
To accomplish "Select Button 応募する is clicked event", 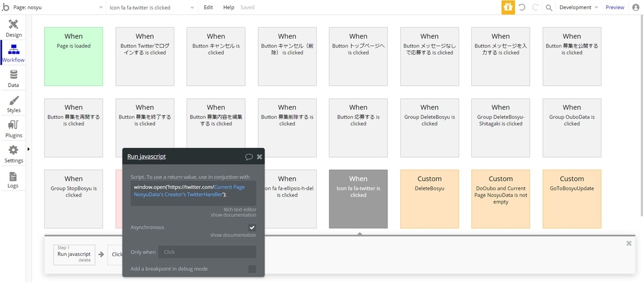I will [x=358, y=128].
